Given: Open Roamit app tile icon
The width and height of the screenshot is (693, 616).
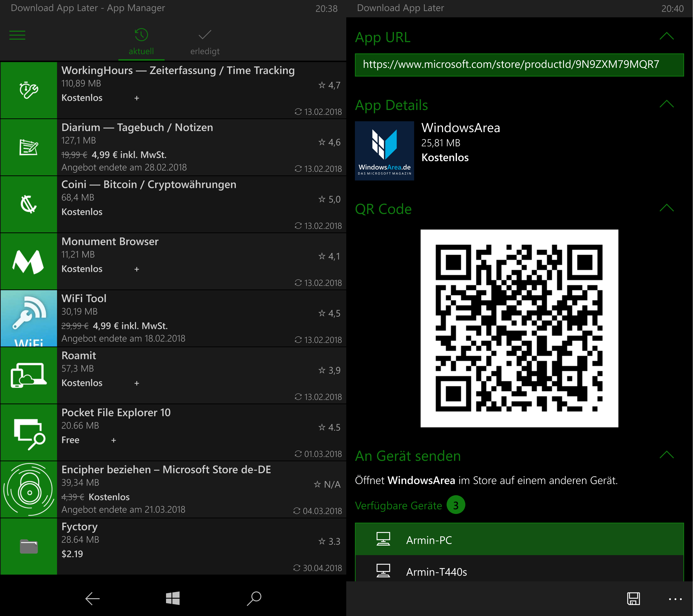Looking at the screenshot, I should click(x=29, y=375).
